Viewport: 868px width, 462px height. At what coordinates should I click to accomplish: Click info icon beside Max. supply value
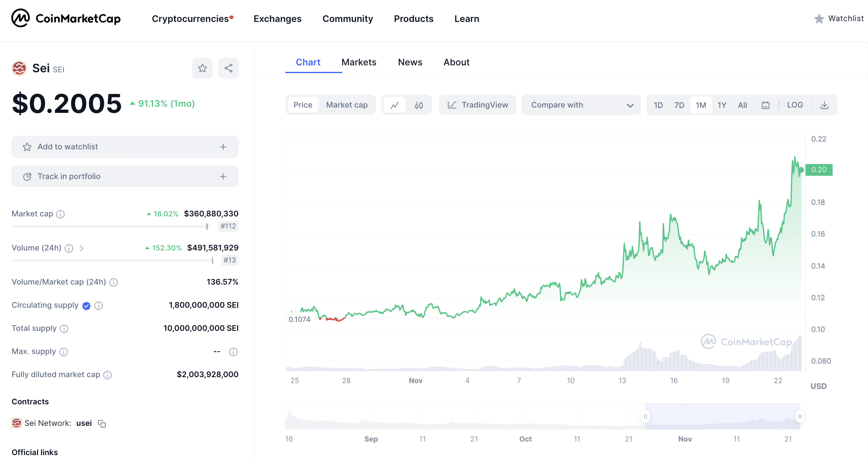(x=233, y=352)
